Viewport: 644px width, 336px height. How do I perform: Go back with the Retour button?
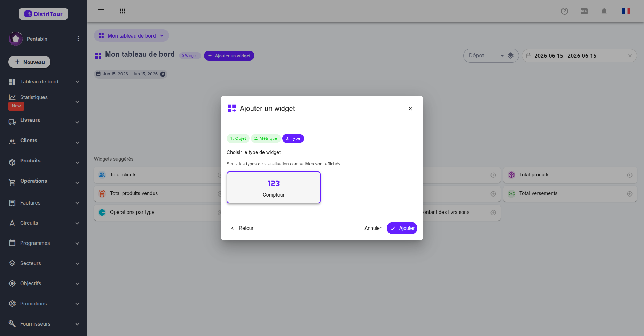tap(242, 228)
